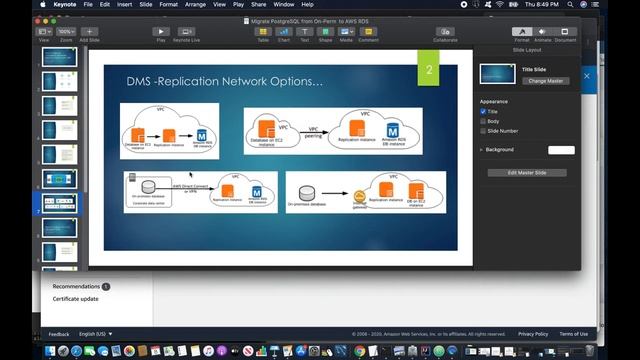Viewport: 640px width, 360px height.
Task: Open Notification Center from the menu bar
Action: (x=596, y=4)
